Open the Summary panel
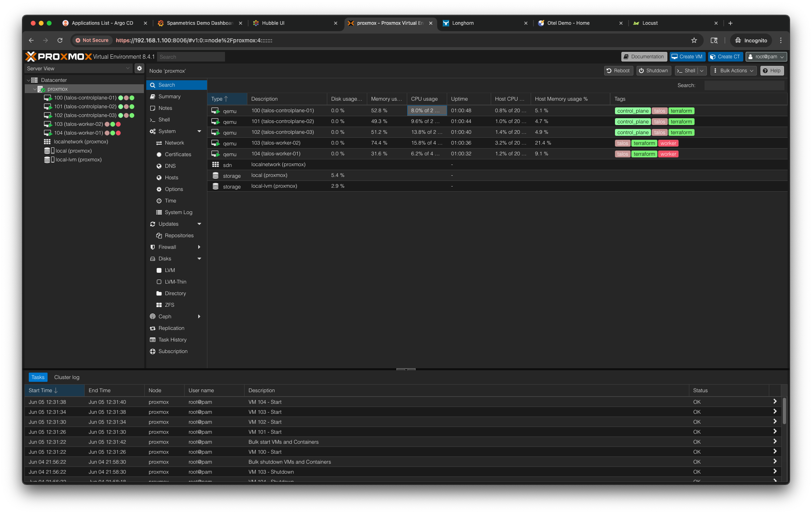Viewport: 812px width, 514px height. coord(177,97)
